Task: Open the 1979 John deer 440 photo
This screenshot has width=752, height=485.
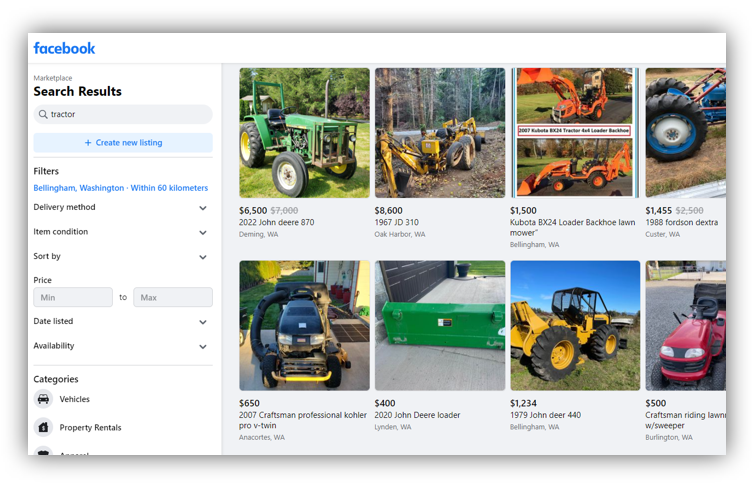Action: point(575,326)
